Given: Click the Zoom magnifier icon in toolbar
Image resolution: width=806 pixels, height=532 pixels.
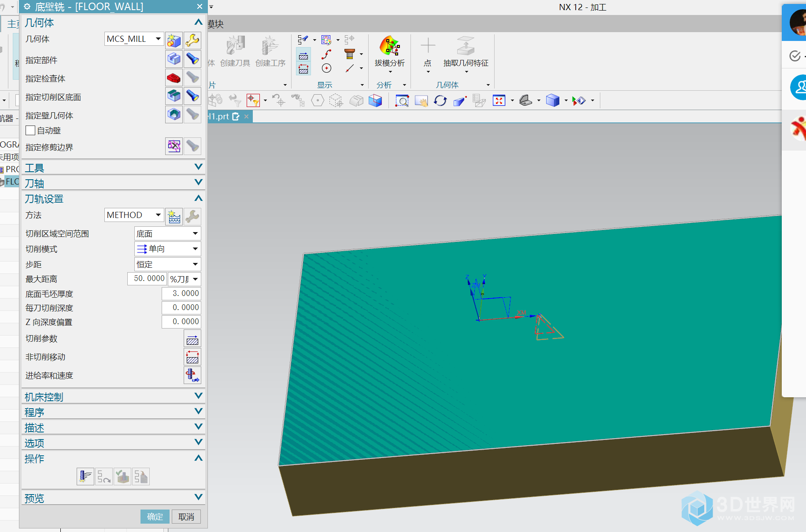Looking at the screenshot, I should click(x=402, y=101).
